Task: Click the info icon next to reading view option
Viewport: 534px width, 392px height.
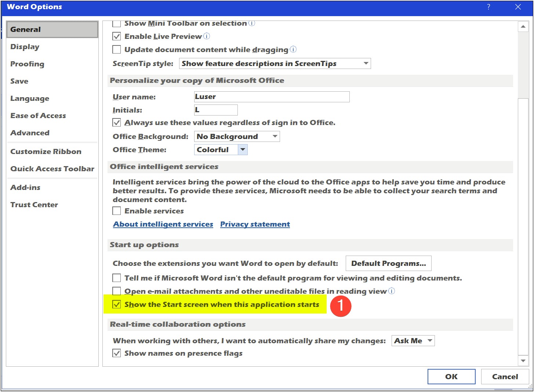Action: click(392, 291)
